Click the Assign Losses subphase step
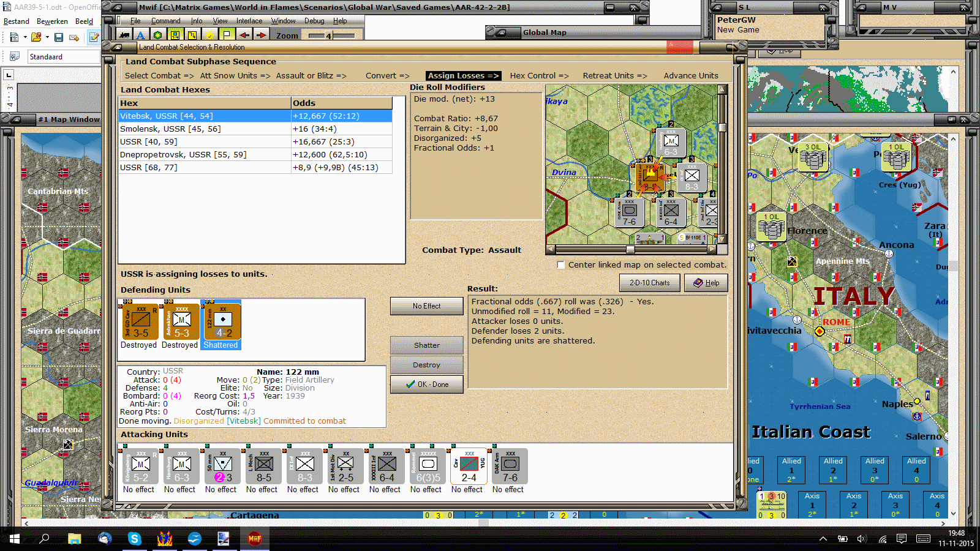This screenshot has height=551, width=980. point(463,76)
